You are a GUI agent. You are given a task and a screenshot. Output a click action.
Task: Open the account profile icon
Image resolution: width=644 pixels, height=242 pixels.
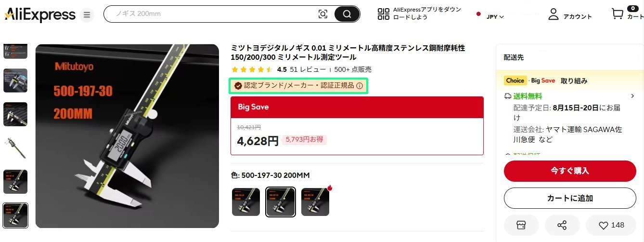pos(554,14)
